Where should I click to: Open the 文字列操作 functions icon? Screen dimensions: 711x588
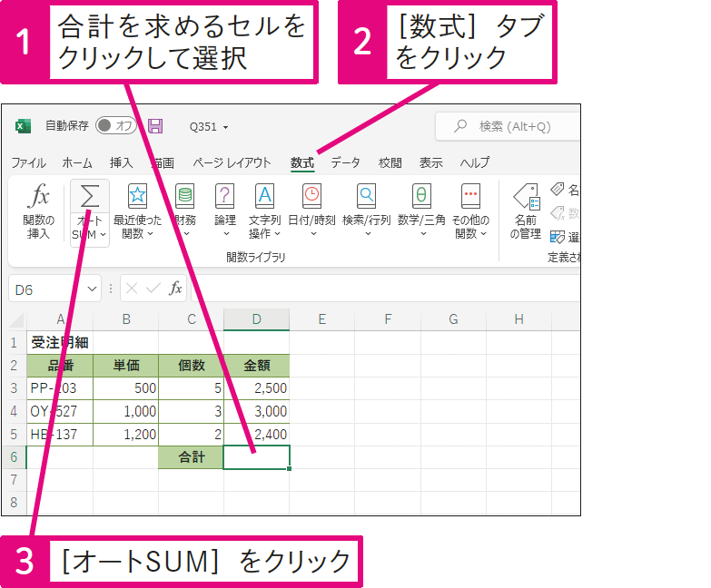pyautogui.click(x=264, y=195)
